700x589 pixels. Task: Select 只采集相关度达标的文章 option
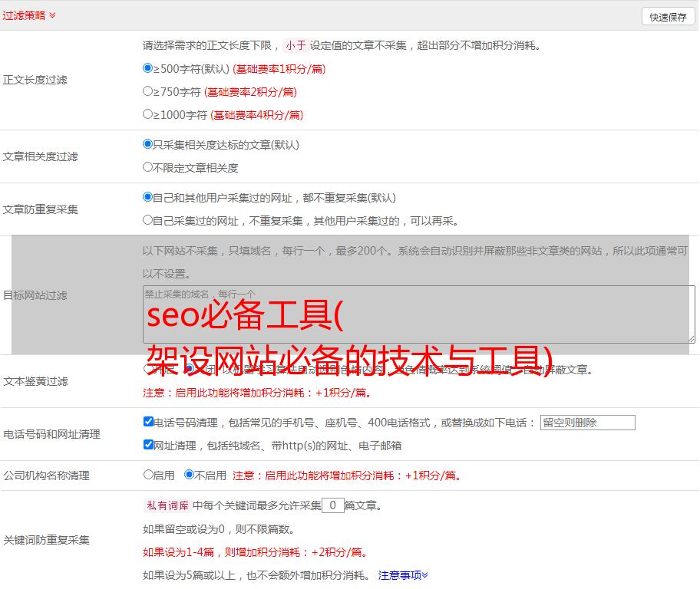pyautogui.click(x=148, y=144)
